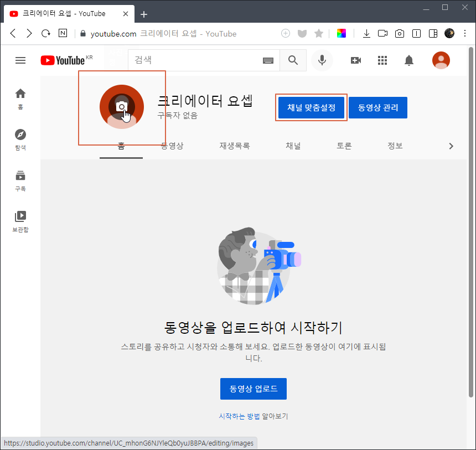Show more channel tabs with the right chevron
The width and height of the screenshot is (476, 450).
tap(451, 146)
